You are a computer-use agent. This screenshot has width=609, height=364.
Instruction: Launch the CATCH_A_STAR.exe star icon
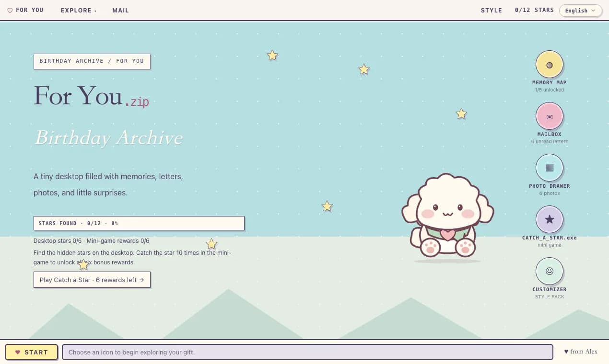coord(549,220)
